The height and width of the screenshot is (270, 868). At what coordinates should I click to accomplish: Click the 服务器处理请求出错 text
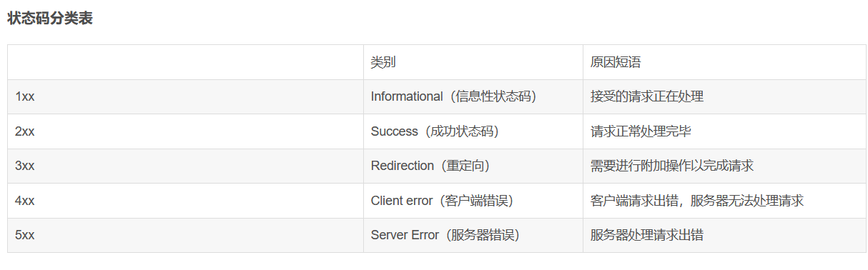[x=647, y=235]
